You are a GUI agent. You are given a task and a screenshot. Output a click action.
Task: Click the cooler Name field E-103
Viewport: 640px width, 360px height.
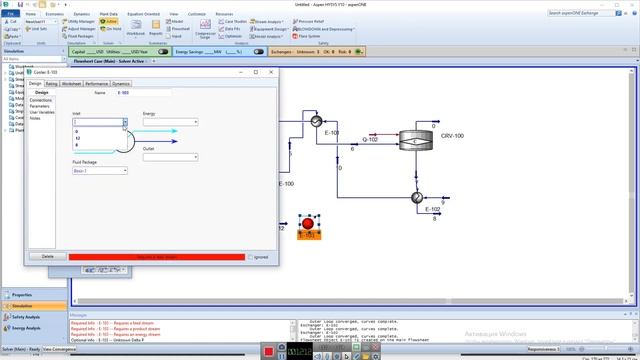coord(143,93)
